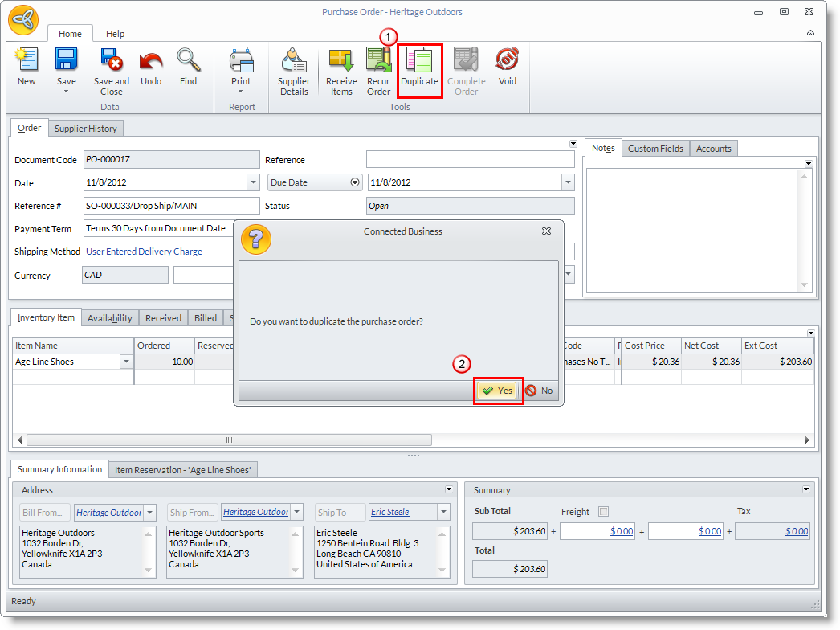Click No in the dialog
This screenshot has width=840, height=630.
tap(540, 391)
